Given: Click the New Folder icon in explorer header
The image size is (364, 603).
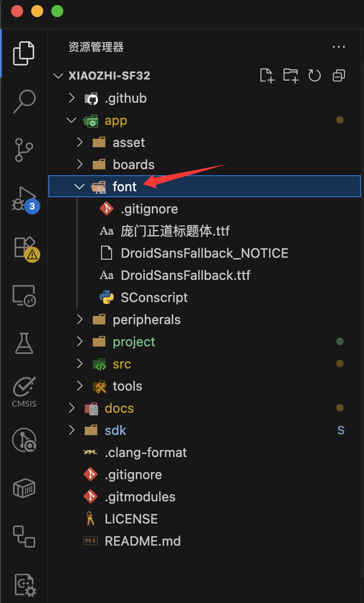Looking at the screenshot, I should click(291, 76).
